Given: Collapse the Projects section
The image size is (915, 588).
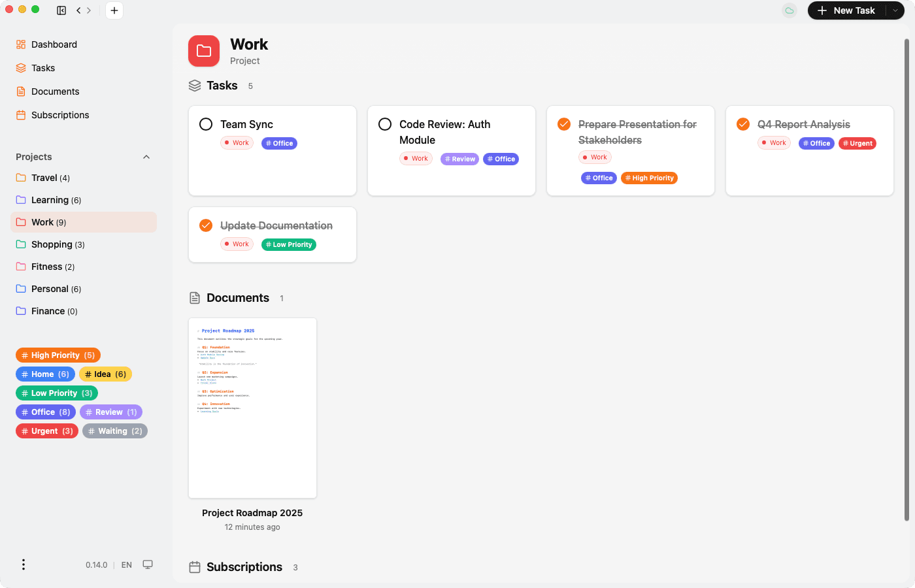Looking at the screenshot, I should (x=146, y=157).
